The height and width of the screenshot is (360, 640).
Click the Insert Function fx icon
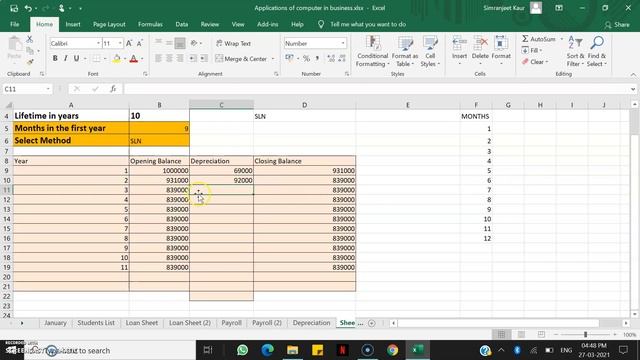[x=113, y=89]
